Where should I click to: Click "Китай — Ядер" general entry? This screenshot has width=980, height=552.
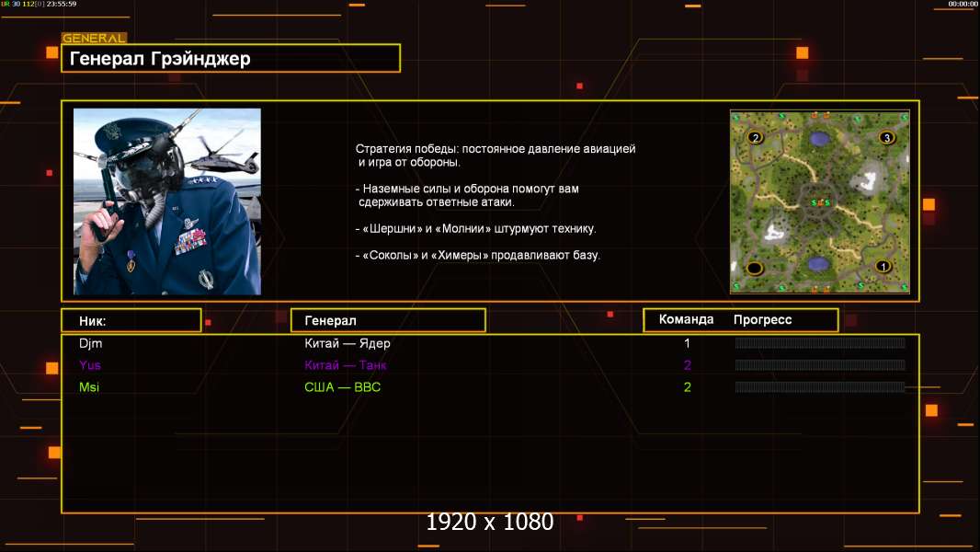click(x=348, y=343)
